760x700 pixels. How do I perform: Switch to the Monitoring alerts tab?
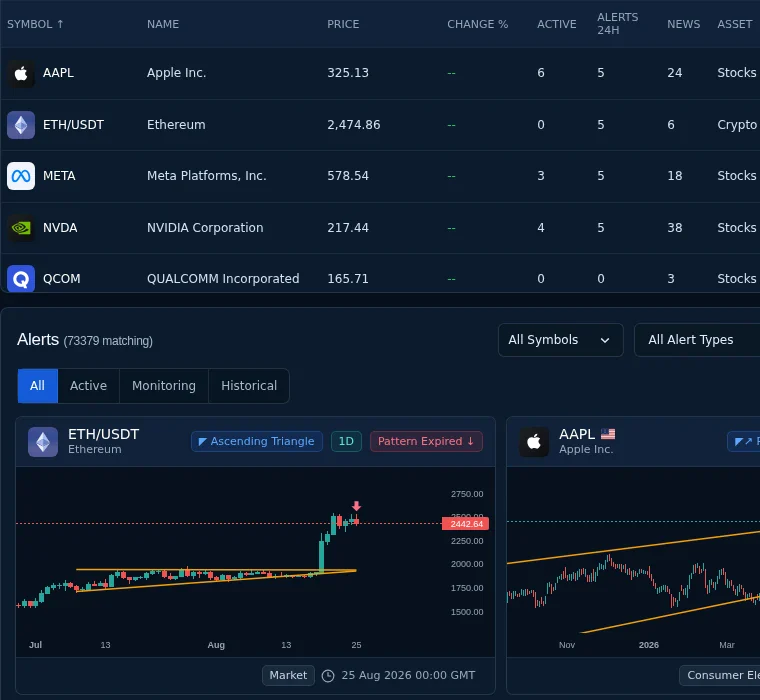click(x=164, y=386)
